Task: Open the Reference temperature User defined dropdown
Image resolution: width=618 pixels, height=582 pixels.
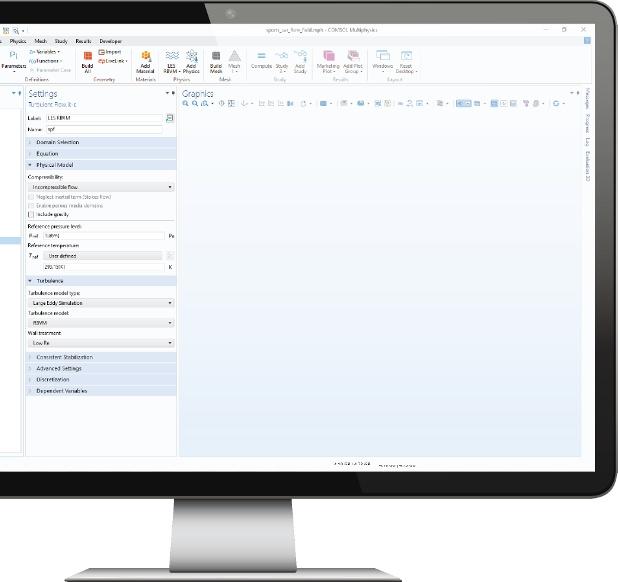Action: coord(102,256)
